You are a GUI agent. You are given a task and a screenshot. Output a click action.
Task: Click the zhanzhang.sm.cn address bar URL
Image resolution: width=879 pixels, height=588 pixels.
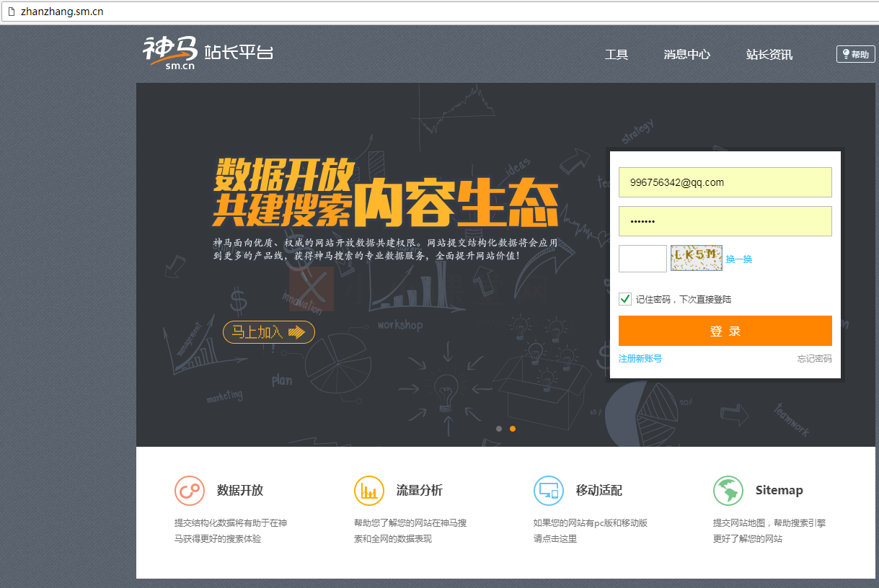coord(62,12)
